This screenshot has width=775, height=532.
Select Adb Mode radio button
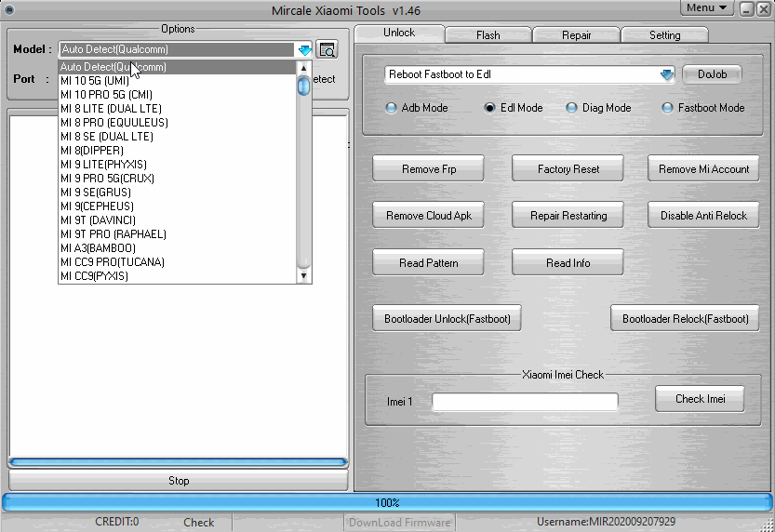391,108
